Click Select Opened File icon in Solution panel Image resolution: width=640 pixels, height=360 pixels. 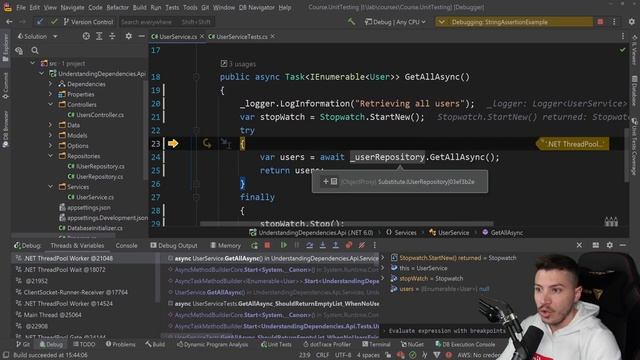[86, 36]
